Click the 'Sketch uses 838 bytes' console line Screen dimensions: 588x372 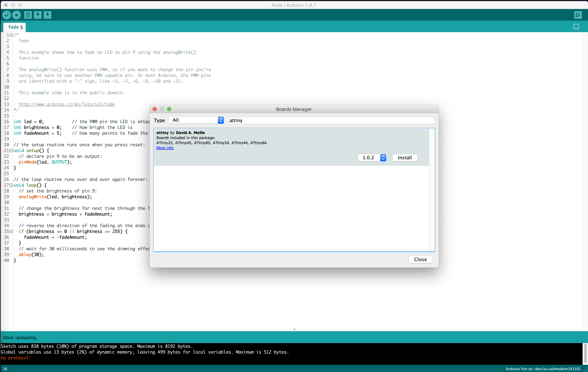coord(97,346)
